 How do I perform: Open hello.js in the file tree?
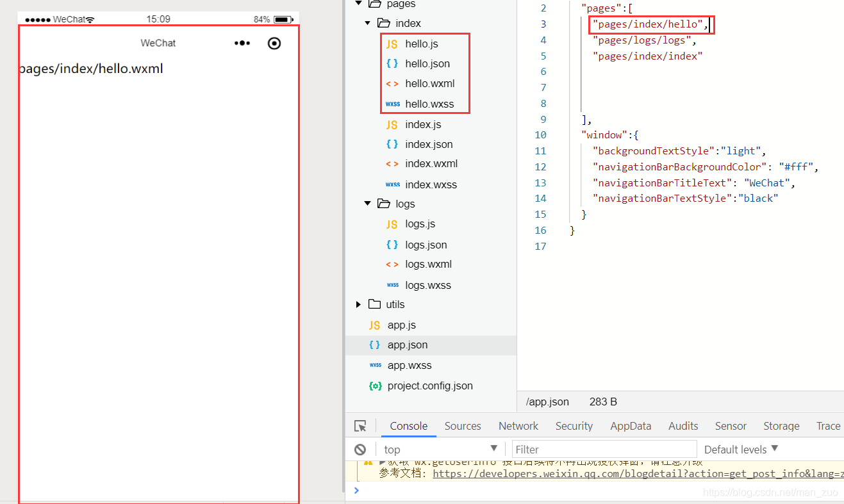click(x=422, y=44)
